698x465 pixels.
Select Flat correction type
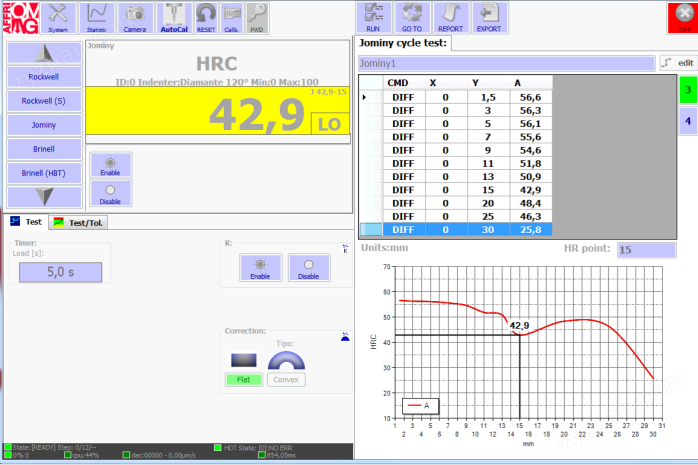tap(243, 379)
